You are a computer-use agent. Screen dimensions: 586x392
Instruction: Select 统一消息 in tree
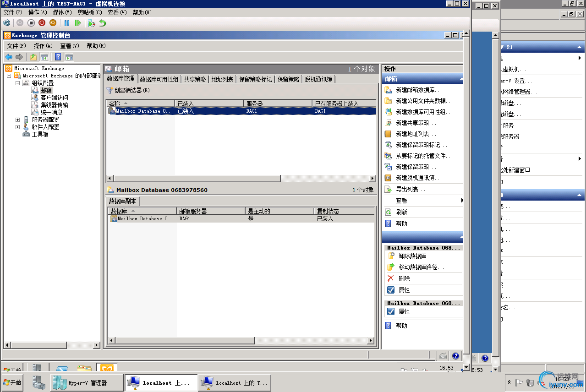click(51, 112)
